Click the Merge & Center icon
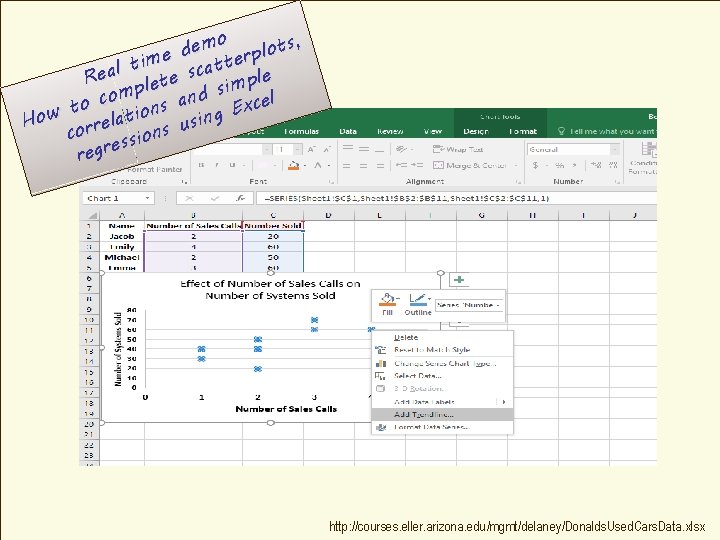The width and height of the screenshot is (720, 540). [x=439, y=165]
